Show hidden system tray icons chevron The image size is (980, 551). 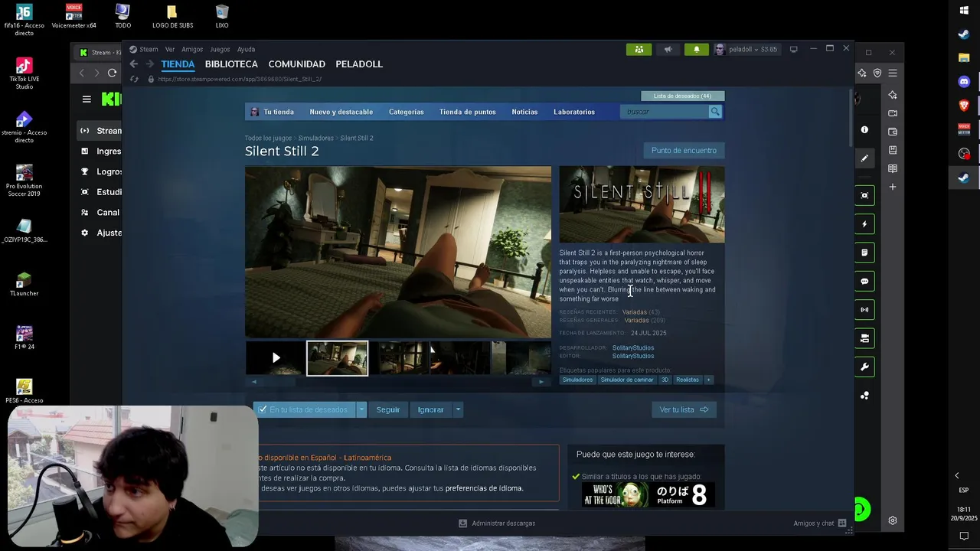956,476
